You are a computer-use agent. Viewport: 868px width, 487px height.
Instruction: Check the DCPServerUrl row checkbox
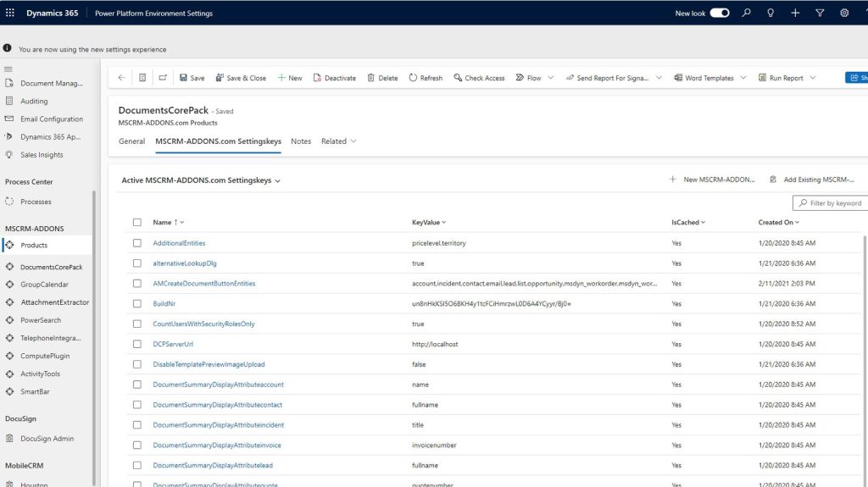coord(136,344)
